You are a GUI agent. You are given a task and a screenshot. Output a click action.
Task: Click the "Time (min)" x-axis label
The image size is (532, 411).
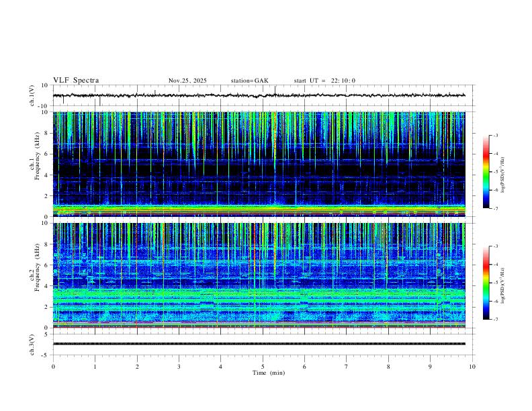click(x=269, y=373)
